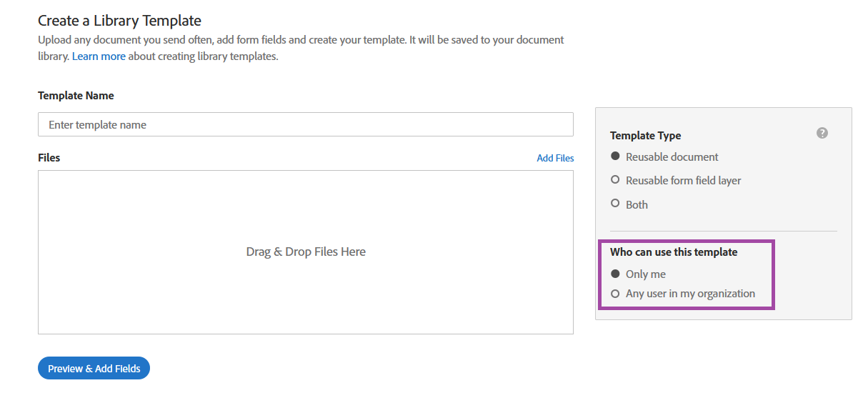Set template access to Only me
The image size is (868, 398).
pos(615,274)
